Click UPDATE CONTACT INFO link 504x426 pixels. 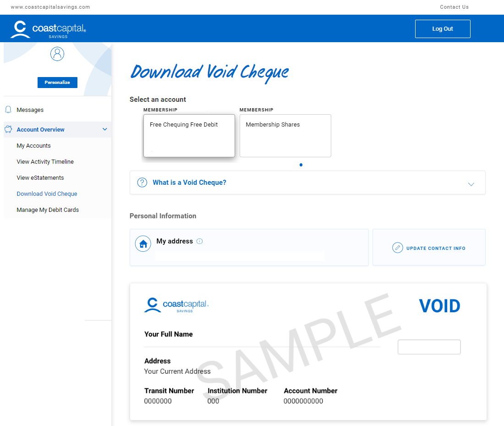point(436,249)
